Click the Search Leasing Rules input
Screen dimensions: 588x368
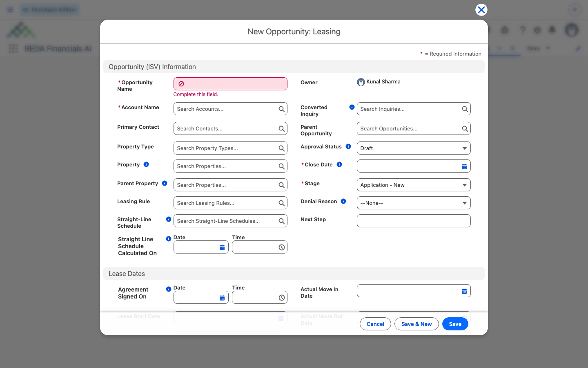tap(230, 203)
